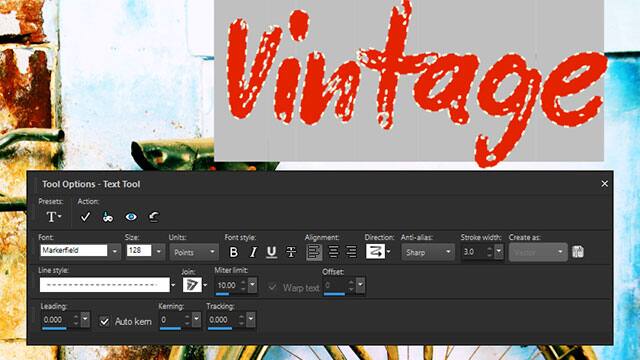Click the Miter limit slider arrow

pos(253,284)
